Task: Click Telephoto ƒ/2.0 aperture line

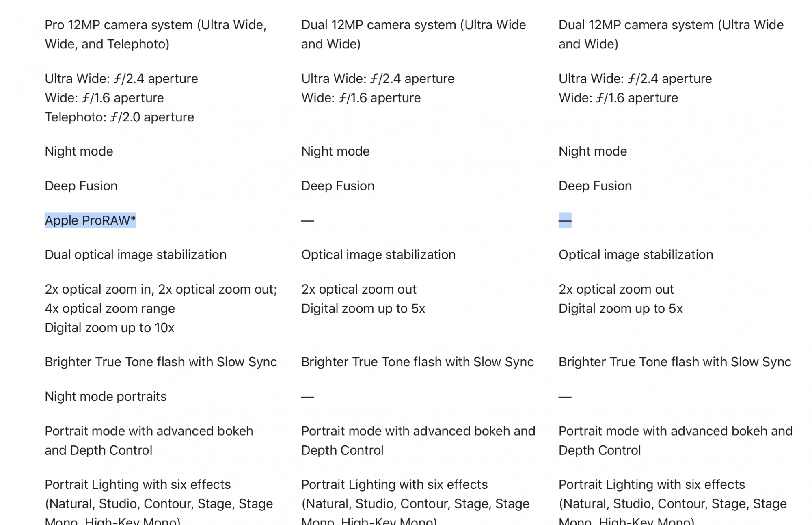Action: click(119, 117)
